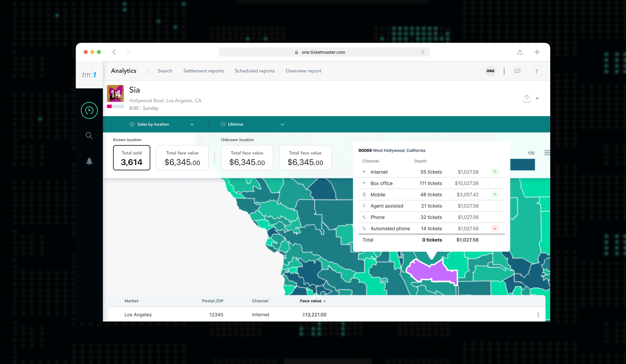Click the red down arrow on Automated phone row

click(x=495, y=228)
